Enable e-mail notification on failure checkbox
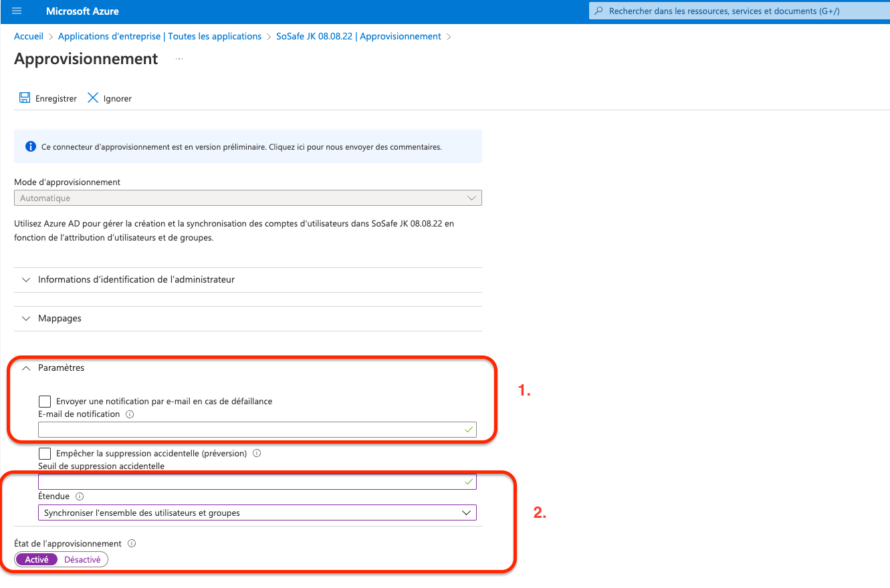The image size is (890, 588). pyautogui.click(x=45, y=402)
